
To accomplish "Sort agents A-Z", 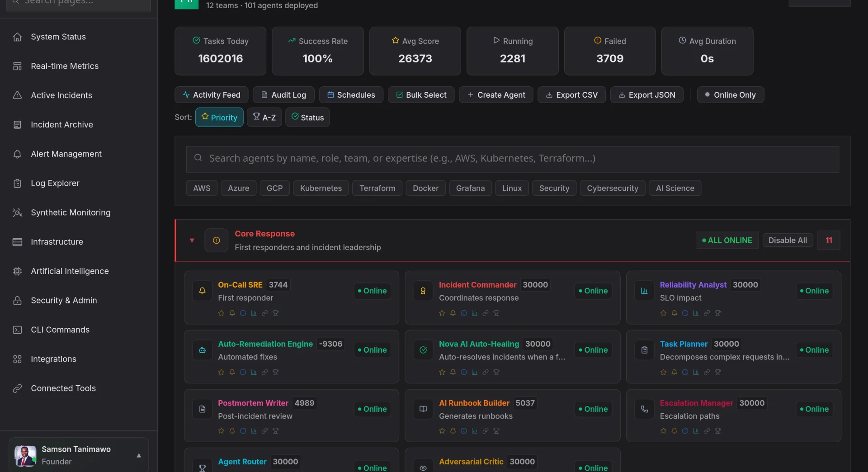I will [264, 118].
